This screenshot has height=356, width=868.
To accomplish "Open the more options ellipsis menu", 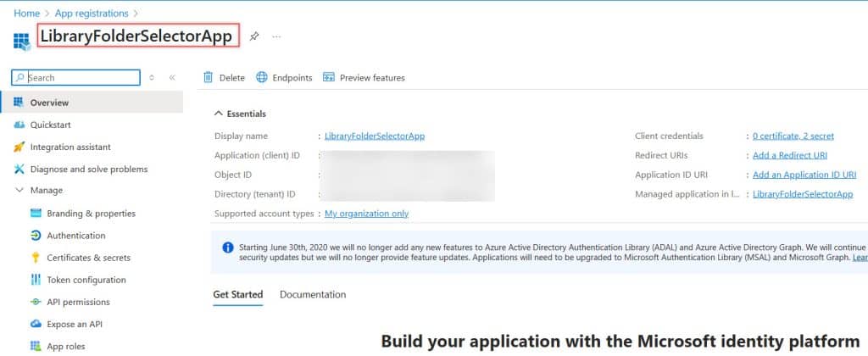I will 277,36.
